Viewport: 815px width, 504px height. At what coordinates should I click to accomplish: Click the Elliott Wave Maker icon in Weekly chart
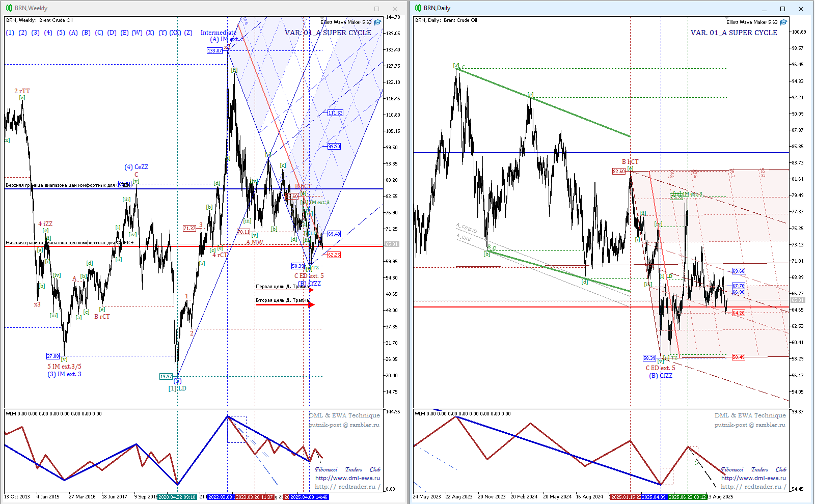(377, 22)
